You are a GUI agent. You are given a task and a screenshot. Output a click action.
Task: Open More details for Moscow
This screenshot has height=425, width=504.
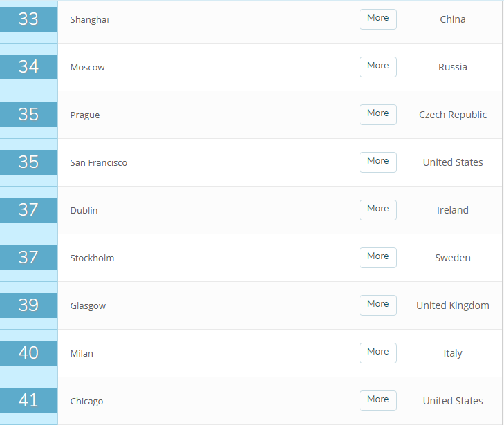(377, 66)
